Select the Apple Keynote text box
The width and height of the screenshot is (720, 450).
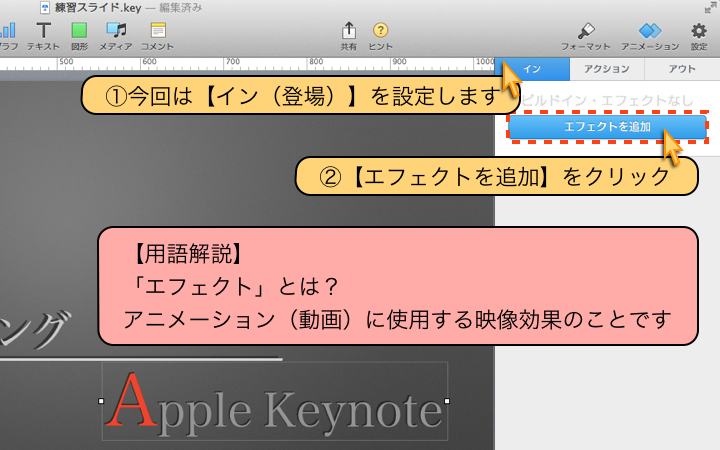tap(275, 401)
